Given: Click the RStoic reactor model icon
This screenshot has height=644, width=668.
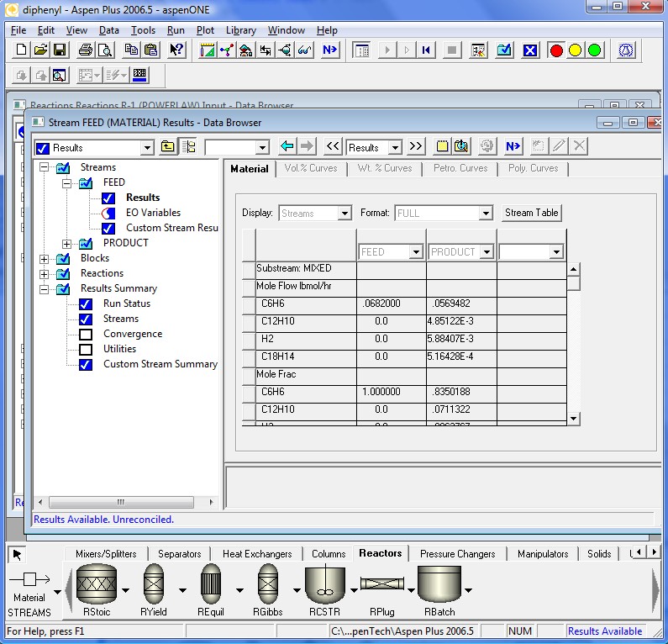Looking at the screenshot, I should coord(96,584).
